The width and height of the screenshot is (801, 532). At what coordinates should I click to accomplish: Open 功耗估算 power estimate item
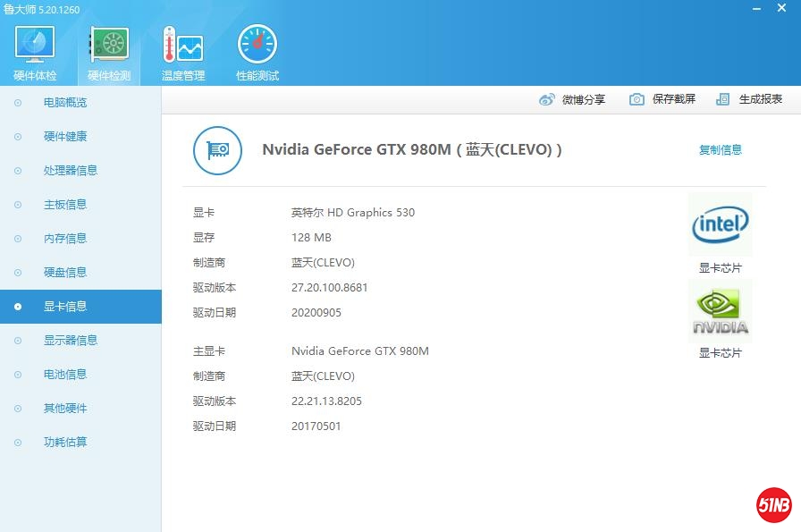[x=65, y=443]
